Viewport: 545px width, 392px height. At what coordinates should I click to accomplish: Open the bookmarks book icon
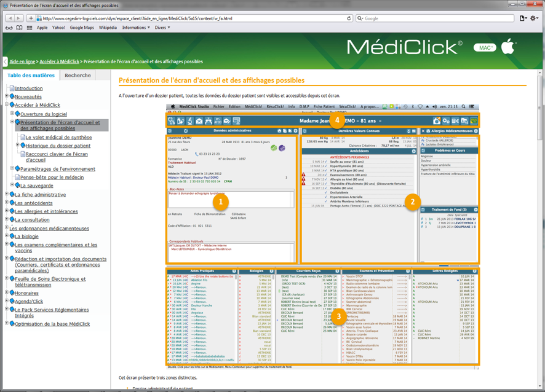[20, 28]
